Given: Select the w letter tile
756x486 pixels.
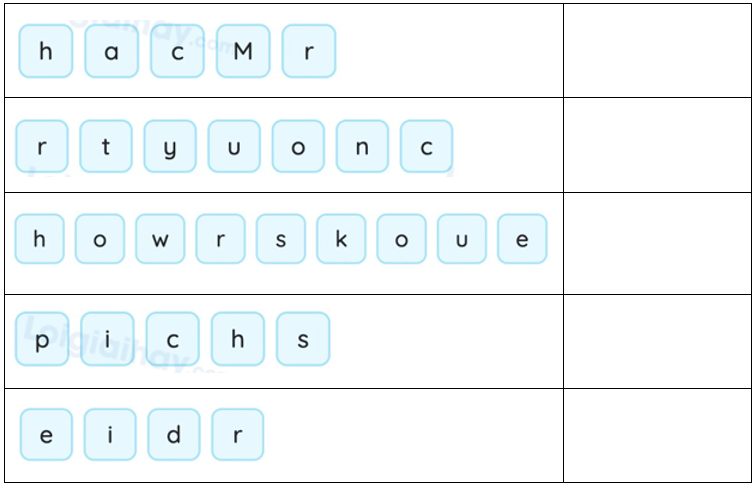Looking at the screenshot, I should (160, 240).
